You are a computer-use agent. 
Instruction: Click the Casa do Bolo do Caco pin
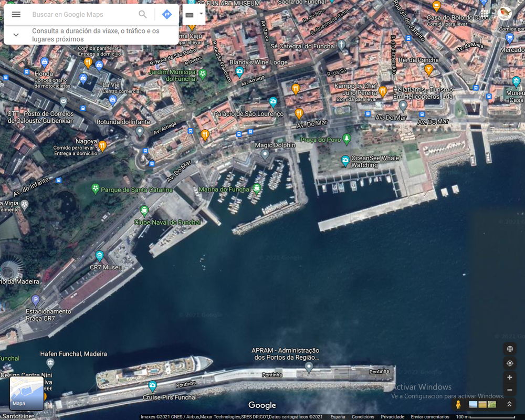[x=436, y=6]
